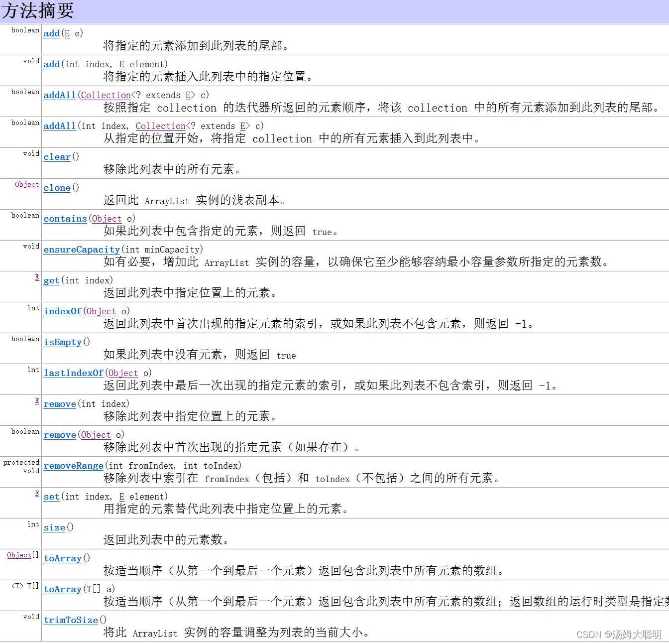Screen dimensions: 669x644
Task: Open the toArray() no-argument method link
Action: (x=63, y=558)
